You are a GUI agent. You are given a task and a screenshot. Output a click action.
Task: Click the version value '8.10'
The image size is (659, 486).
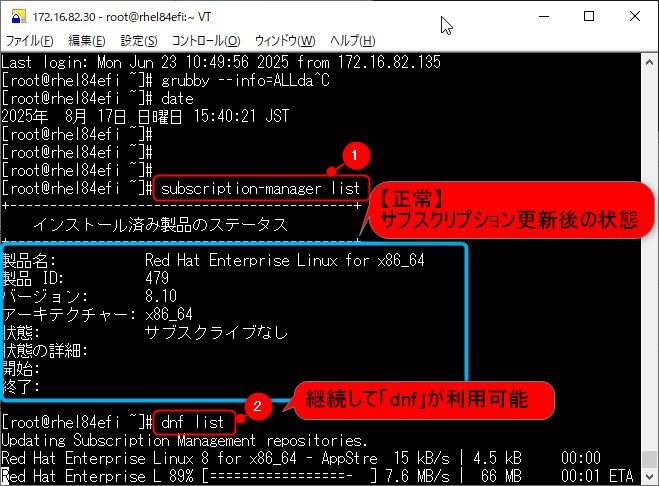tap(161, 296)
